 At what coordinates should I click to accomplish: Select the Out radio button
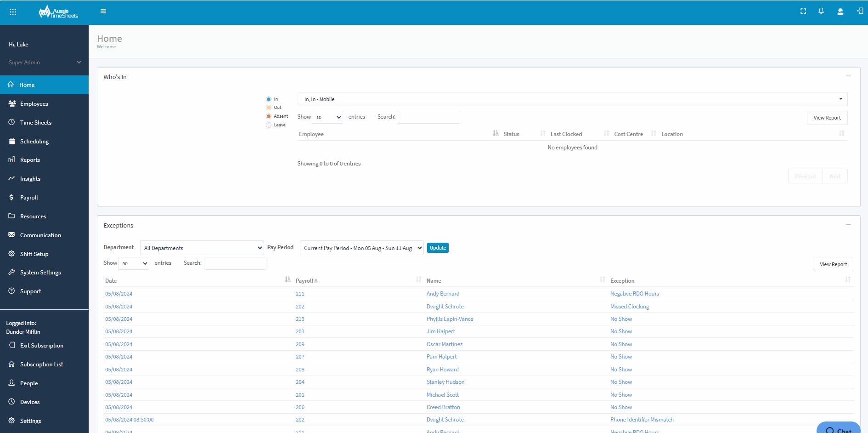click(x=268, y=107)
